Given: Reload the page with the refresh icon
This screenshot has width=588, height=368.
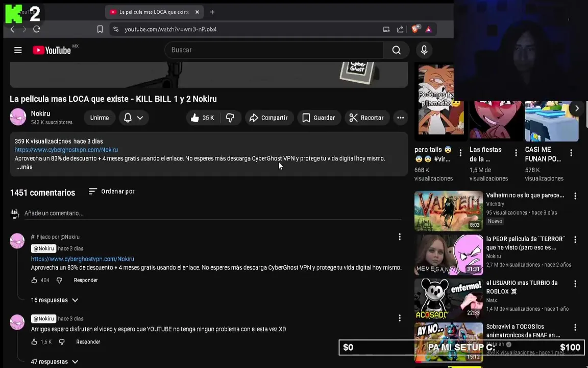Looking at the screenshot, I should pos(37,29).
